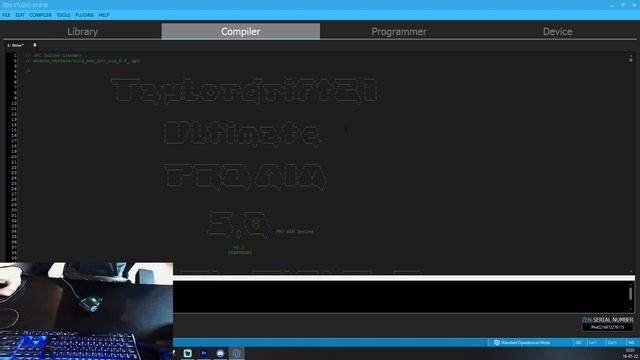The width and height of the screenshot is (640, 360).
Task: Click the green app icon in taskbar
Action: 188,353
